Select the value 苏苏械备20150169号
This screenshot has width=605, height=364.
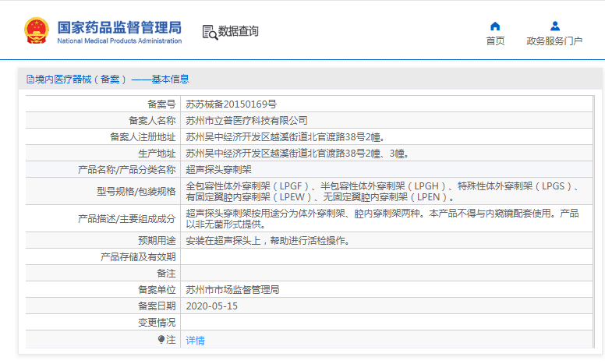pyautogui.click(x=231, y=104)
